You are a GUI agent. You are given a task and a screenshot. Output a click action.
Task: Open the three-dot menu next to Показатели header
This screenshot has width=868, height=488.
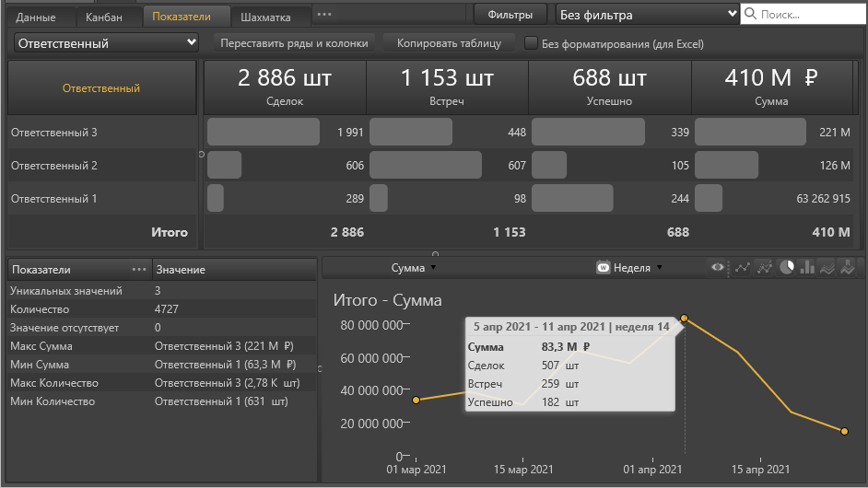point(139,270)
